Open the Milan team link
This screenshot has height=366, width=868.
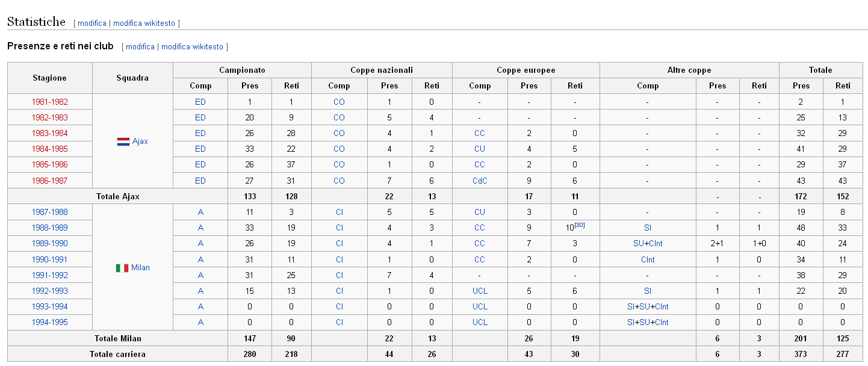pos(141,268)
